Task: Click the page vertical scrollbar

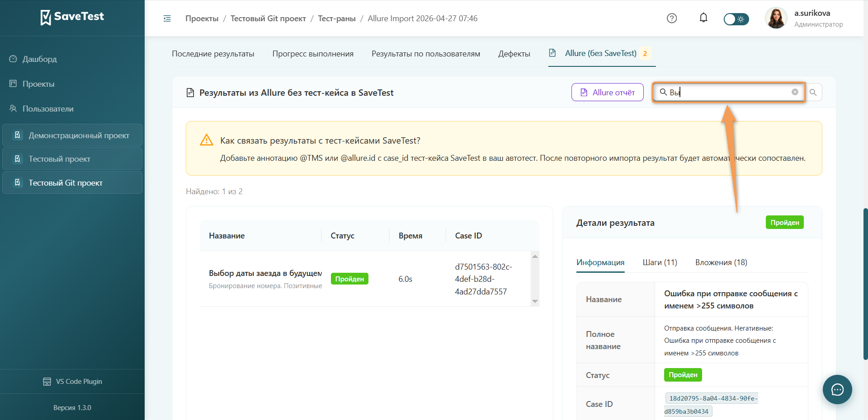Action: click(x=865, y=284)
